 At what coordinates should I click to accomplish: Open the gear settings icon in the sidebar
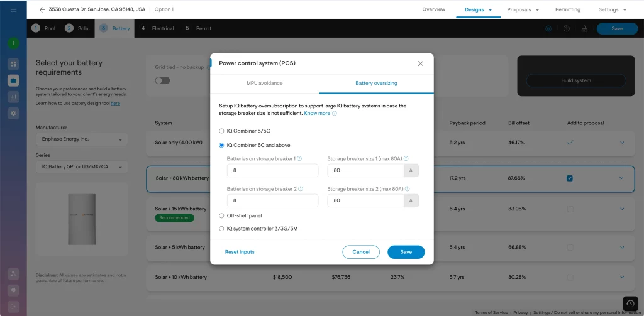(x=14, y=113)
